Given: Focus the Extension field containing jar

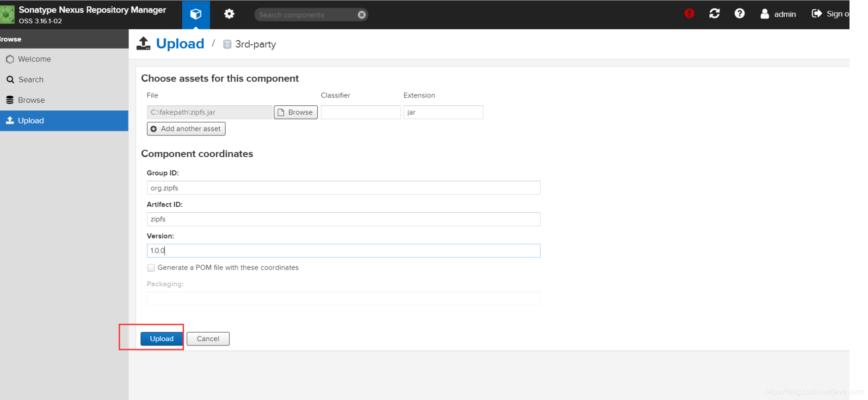Looking at the screenshot, I should (443, 112).
